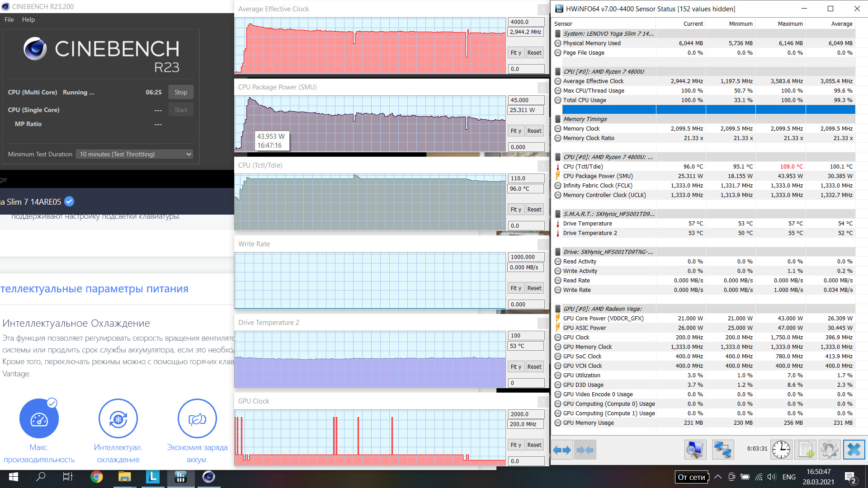Click the HWiNFO network monitors icon
The width and height of the screenshot is (868, 488).
722,450
